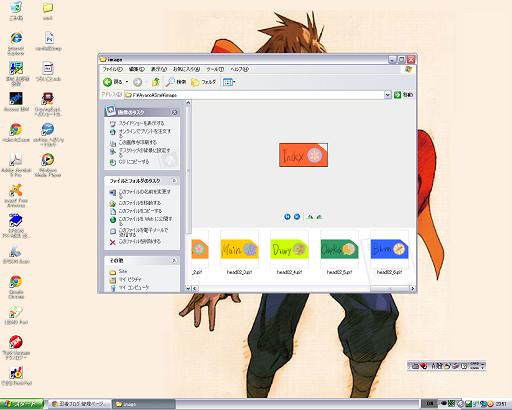Open Site folder in Other places

[123, 272]
